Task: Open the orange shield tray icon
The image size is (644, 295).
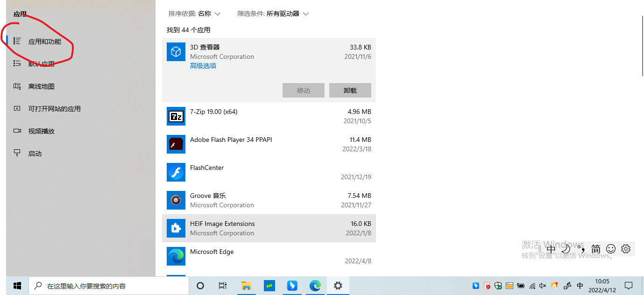Action: [x=555, y=286]
